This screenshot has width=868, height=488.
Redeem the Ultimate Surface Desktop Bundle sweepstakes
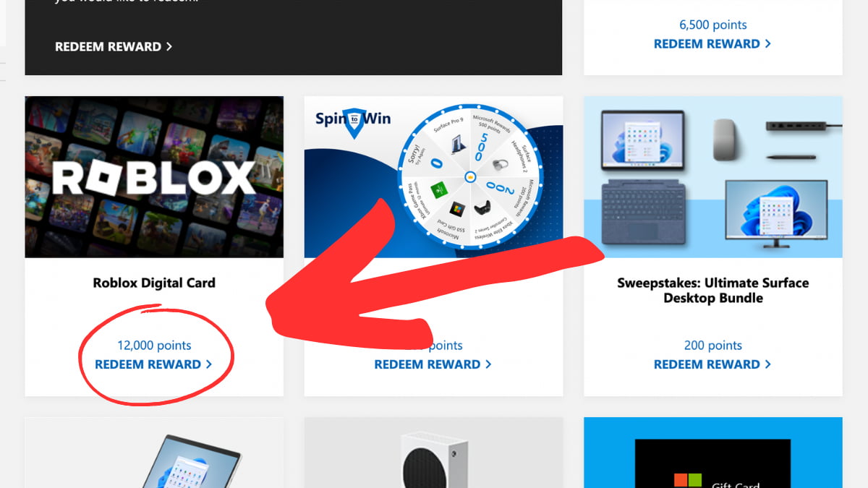(x=712, y=364)
